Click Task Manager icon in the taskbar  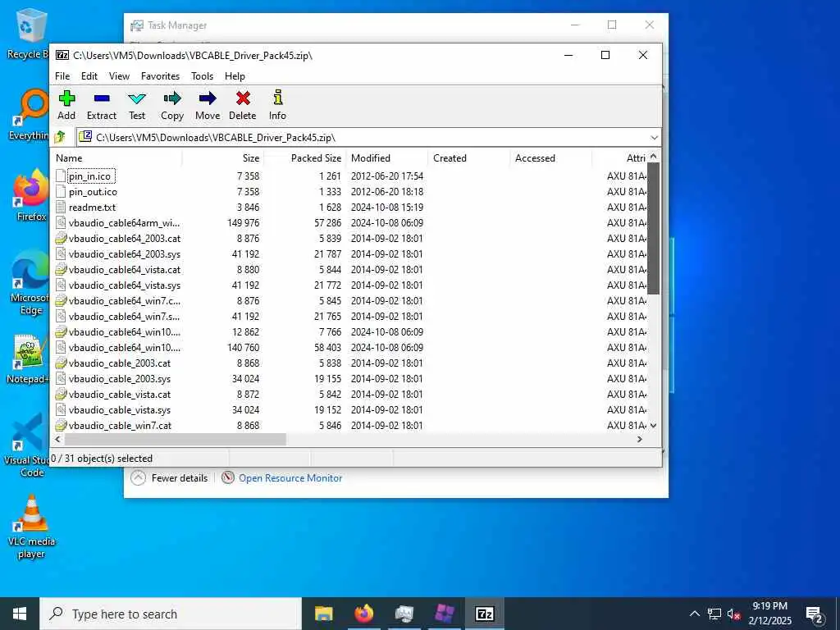(404, 614)
